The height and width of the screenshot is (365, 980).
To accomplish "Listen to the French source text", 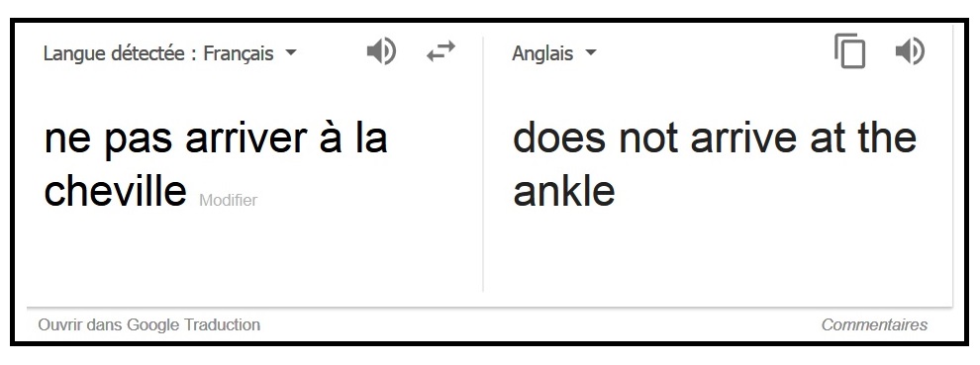I will pyautogui.click(x=381, y=51).
